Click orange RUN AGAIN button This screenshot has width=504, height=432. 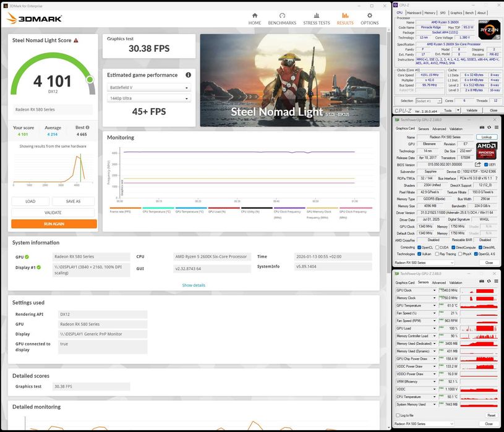pyautogui.click(x=54, y=224)
